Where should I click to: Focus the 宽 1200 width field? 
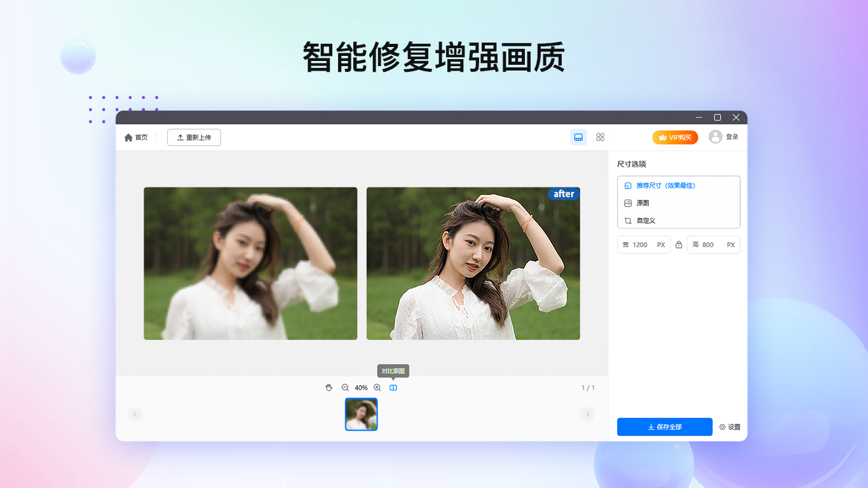(x=644, y=245)
